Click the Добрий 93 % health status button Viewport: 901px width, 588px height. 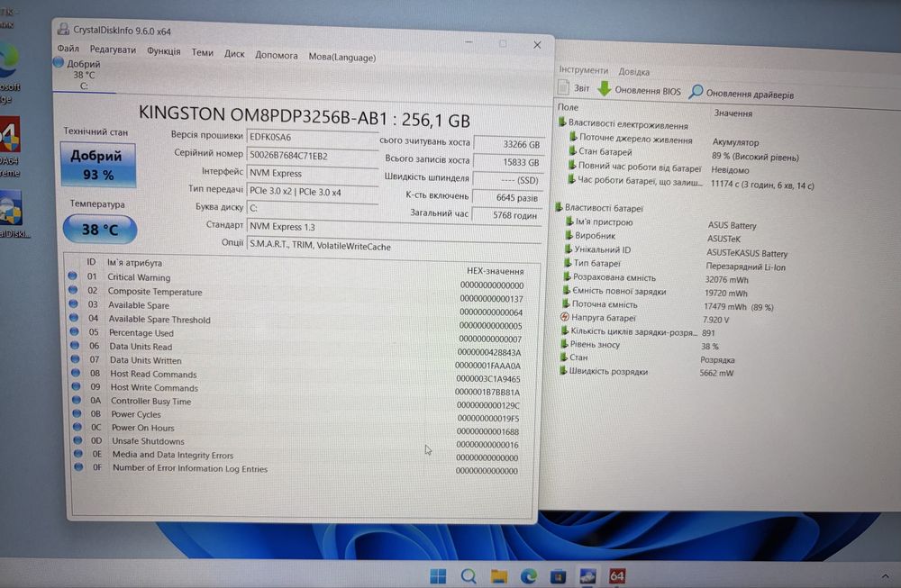coord(97,166)
